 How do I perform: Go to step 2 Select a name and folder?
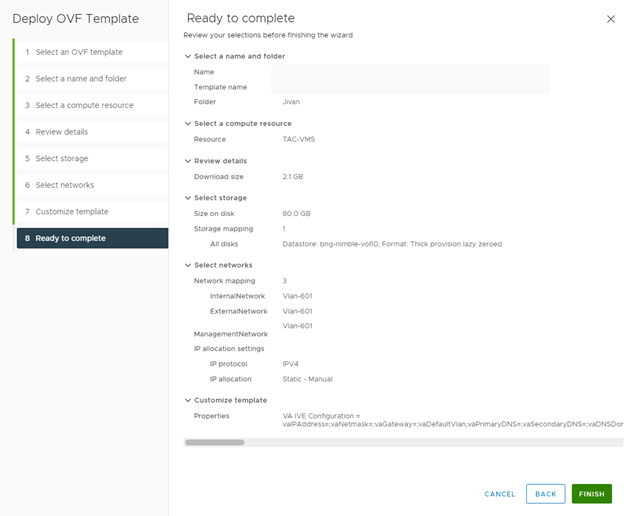click(x=92, y=79)
